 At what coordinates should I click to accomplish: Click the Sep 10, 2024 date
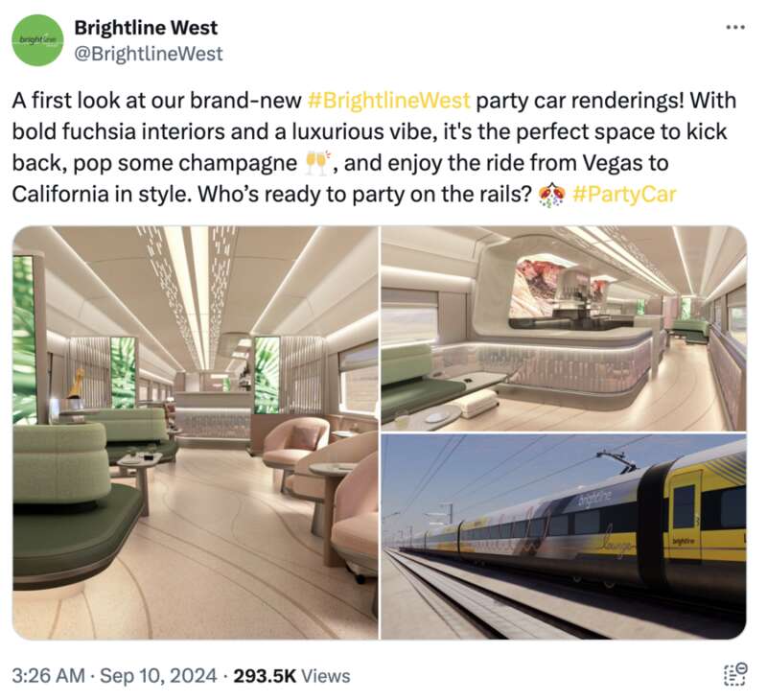coord(158,675)
